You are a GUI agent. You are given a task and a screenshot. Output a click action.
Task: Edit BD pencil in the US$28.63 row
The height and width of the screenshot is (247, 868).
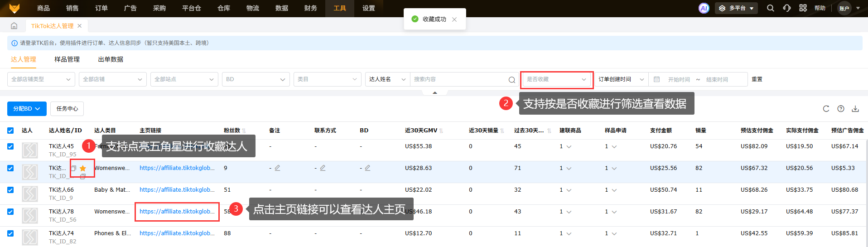tap(367, 168)
